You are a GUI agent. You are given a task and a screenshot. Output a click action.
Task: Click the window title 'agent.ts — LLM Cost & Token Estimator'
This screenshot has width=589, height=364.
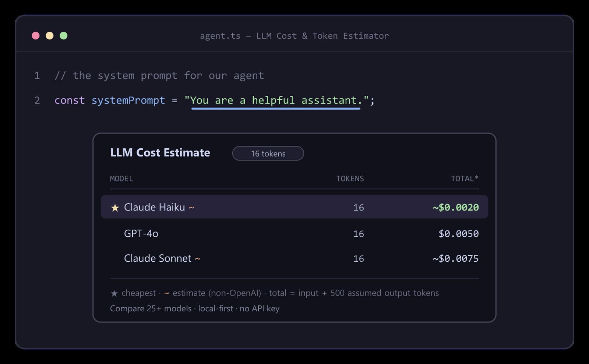294,36
